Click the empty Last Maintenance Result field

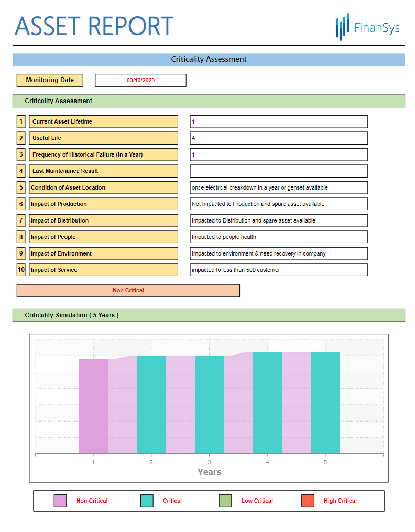pos(278,171)
